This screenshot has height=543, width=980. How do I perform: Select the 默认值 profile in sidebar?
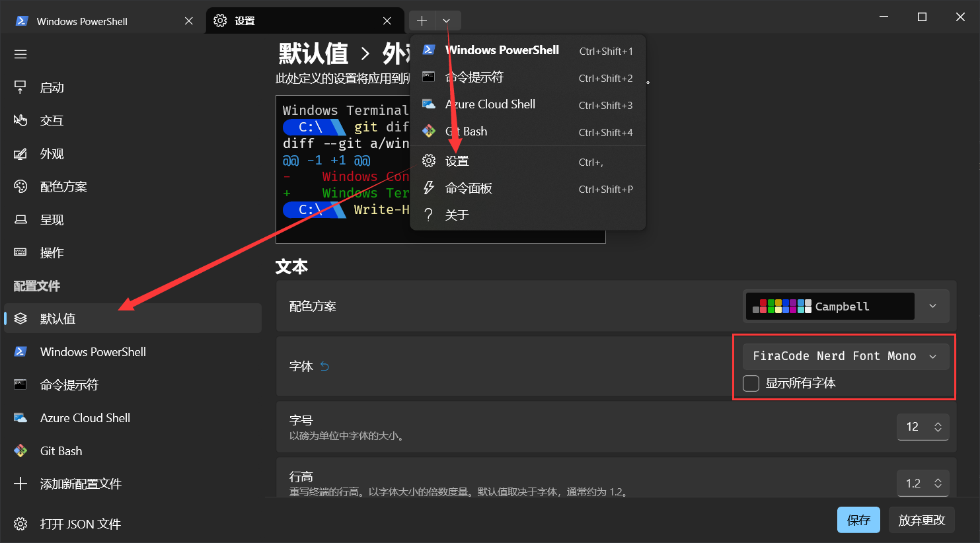(133, 318)
